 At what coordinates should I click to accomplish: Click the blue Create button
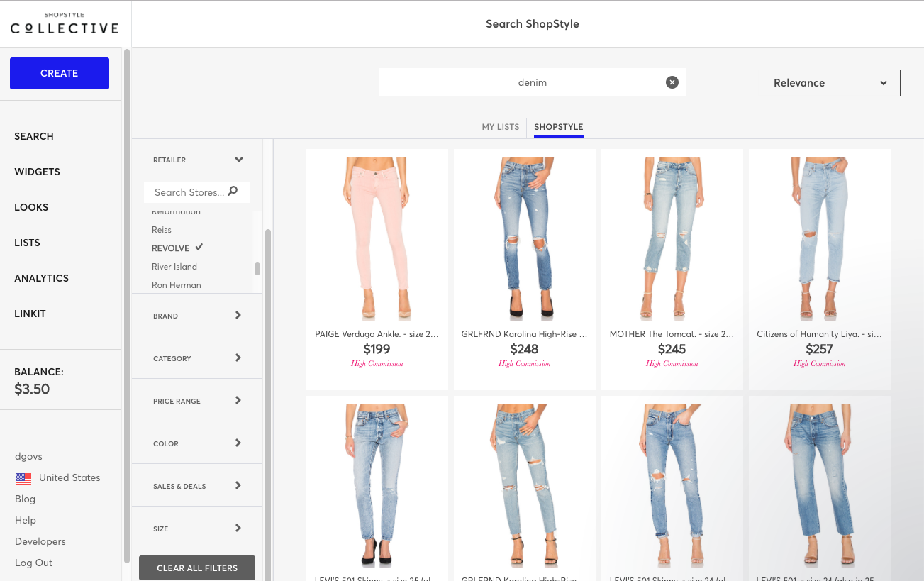[x=60, y=73]
